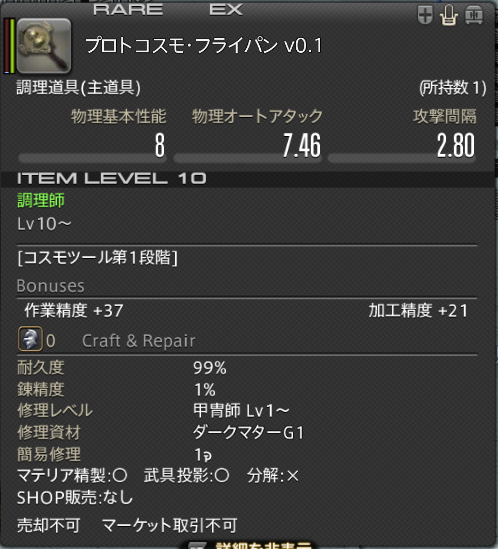Image resolution: width=498 pixels, height=549 pixels.
Task: Click the green durability gauge beside item icon
Action: click(x=12, y=46)
